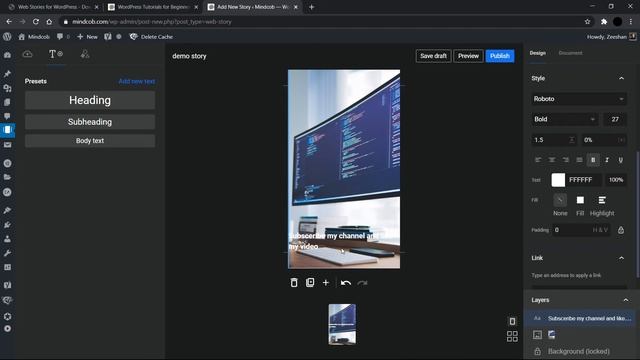Click the safe zone page icon
640x360 pixels.
[512, 321]
